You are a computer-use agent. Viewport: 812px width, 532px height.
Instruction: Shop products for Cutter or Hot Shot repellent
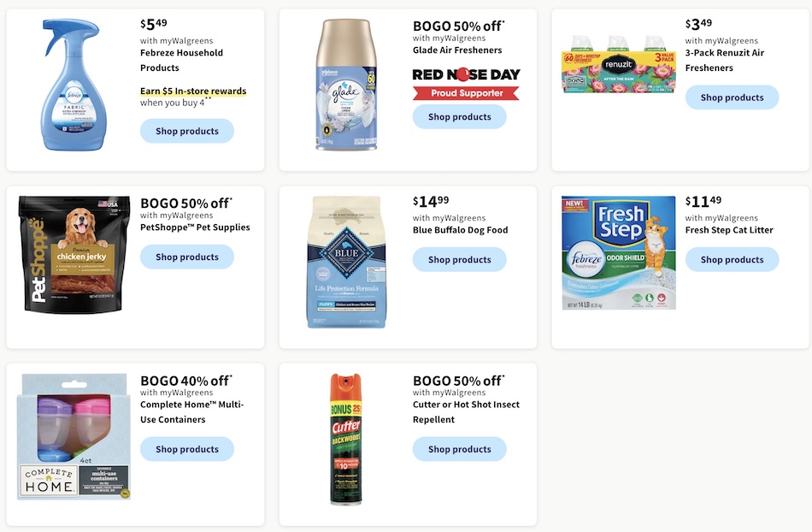click(x=459, y=449)
